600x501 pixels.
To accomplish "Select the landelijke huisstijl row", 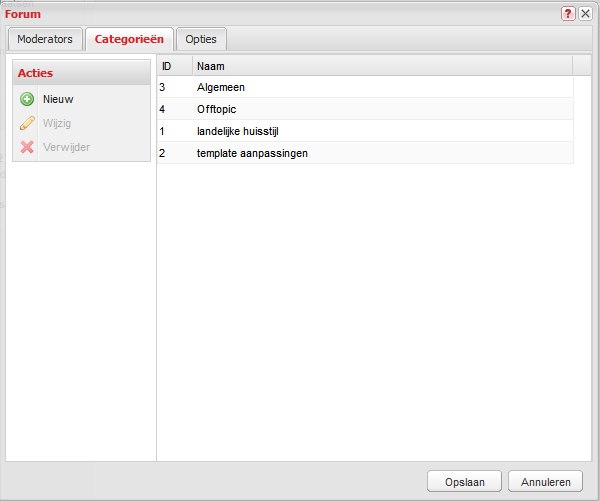I will (365, 131).
